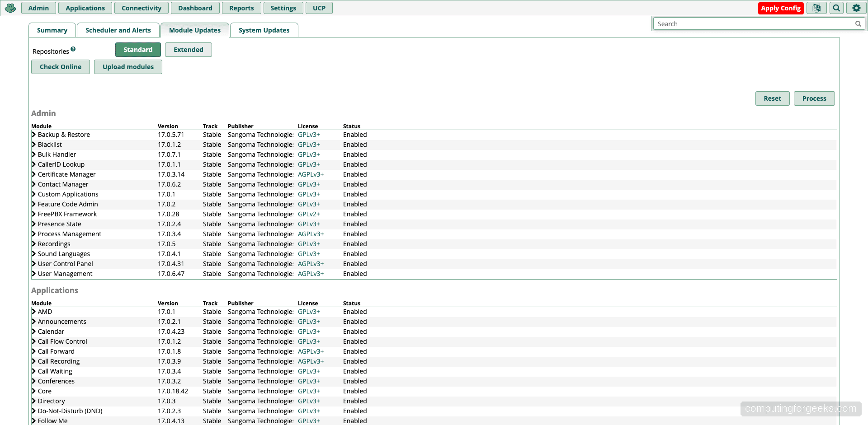
Task: Open the language translation selector icon
Action: coord(816,8)
